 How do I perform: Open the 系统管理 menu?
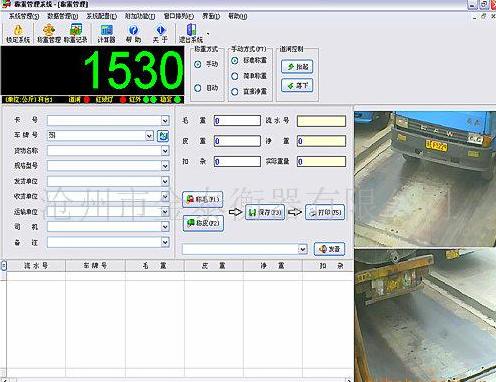click(24, 16)
